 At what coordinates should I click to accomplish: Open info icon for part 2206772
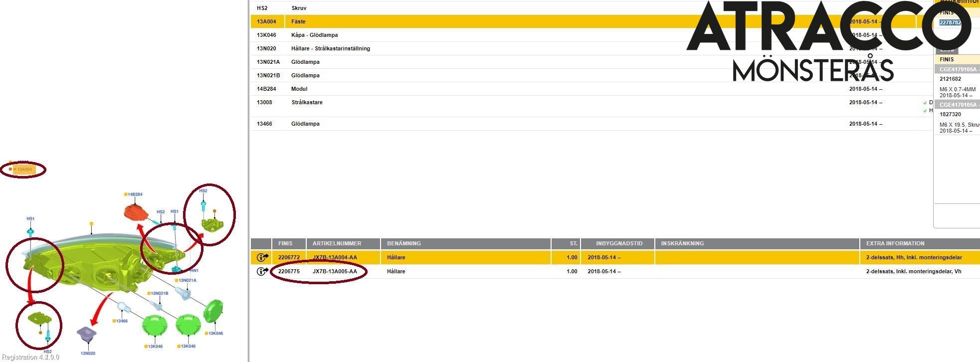click(x=262, y=257)
